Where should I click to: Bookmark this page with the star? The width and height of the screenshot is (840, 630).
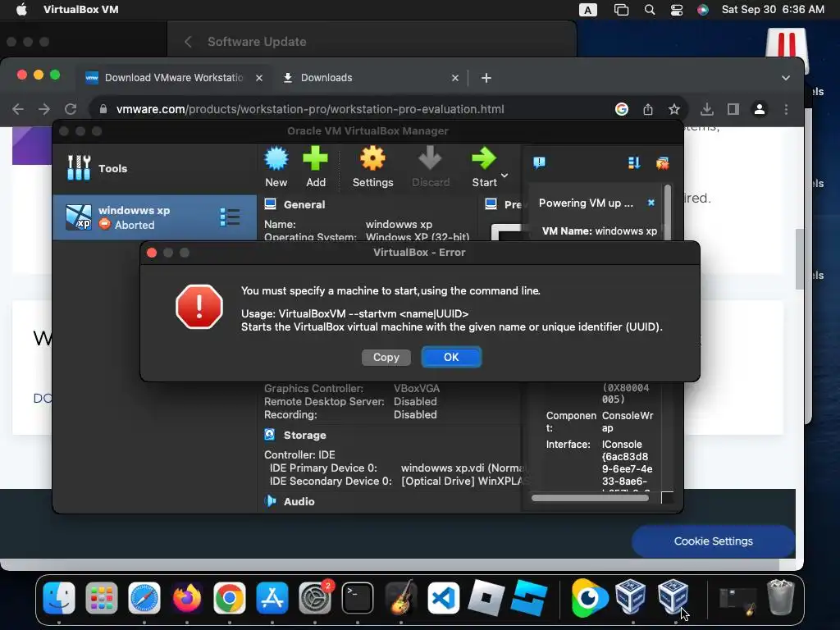point(674,109)
